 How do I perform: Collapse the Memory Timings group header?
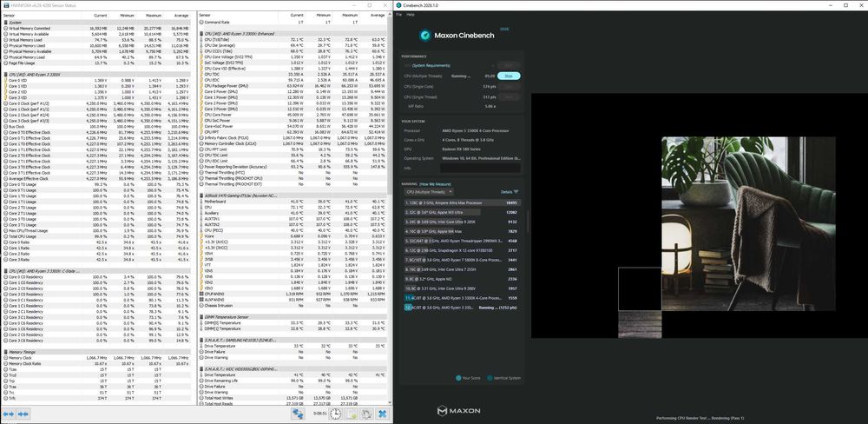96,352
